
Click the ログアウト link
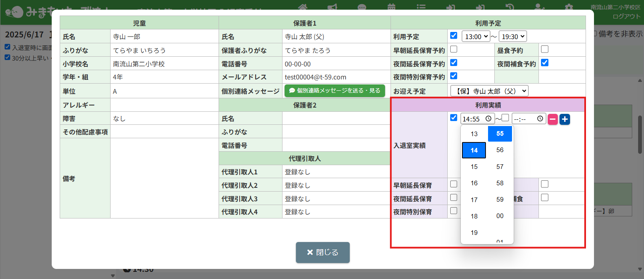(x=626, y=16)
